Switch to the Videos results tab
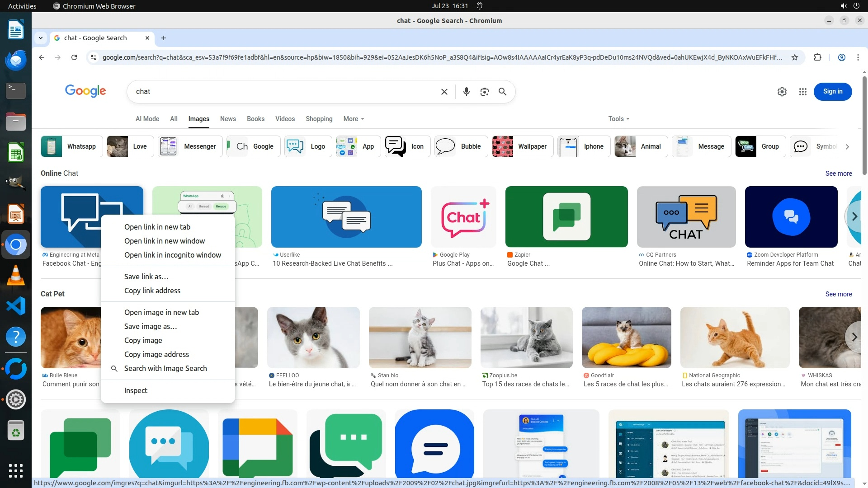The width and height of the screenshot is (868, 488). tap(285, 119)
